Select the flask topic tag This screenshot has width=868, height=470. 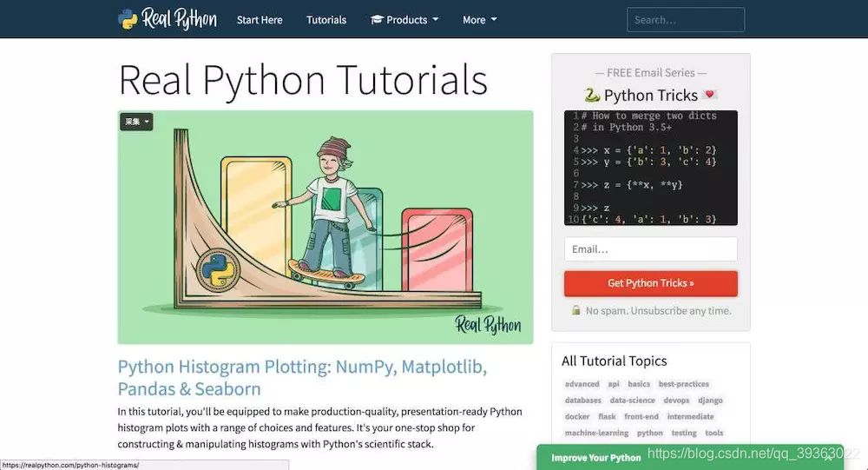[x=607, y=416]
